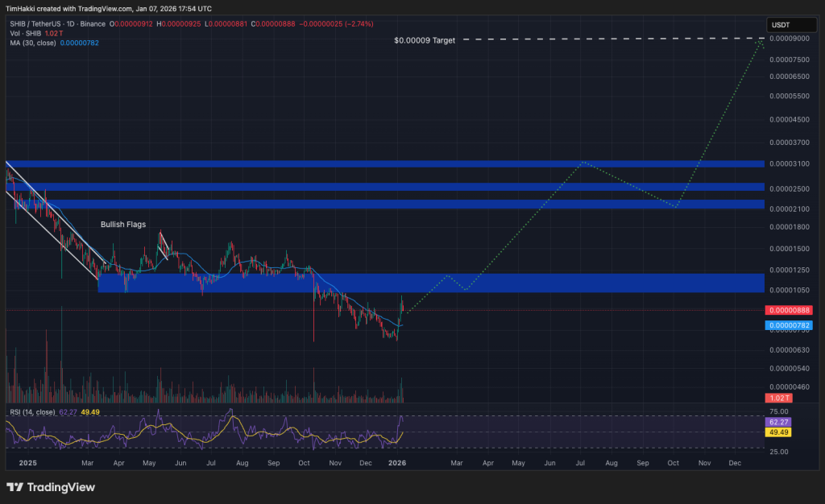Image resolution: width=825 pixels, height=504 pixels.
Task: Select the Bullish Flags text annotation
Action: [x=123, y=225]
